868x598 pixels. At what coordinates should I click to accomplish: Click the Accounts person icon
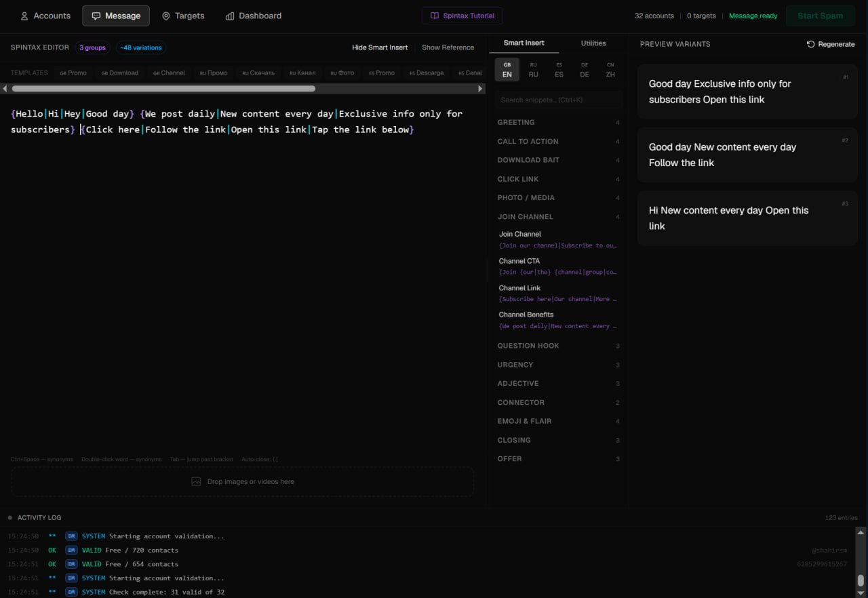(x=24, y=16)
